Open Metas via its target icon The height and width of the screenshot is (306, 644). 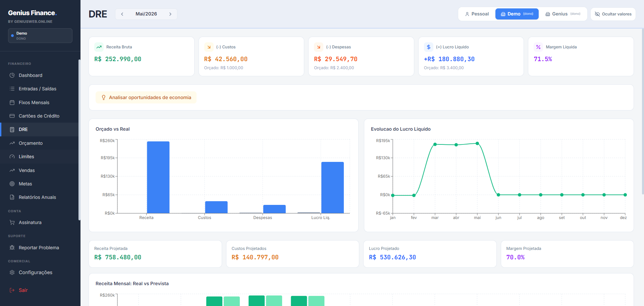(x=12, y=184)
